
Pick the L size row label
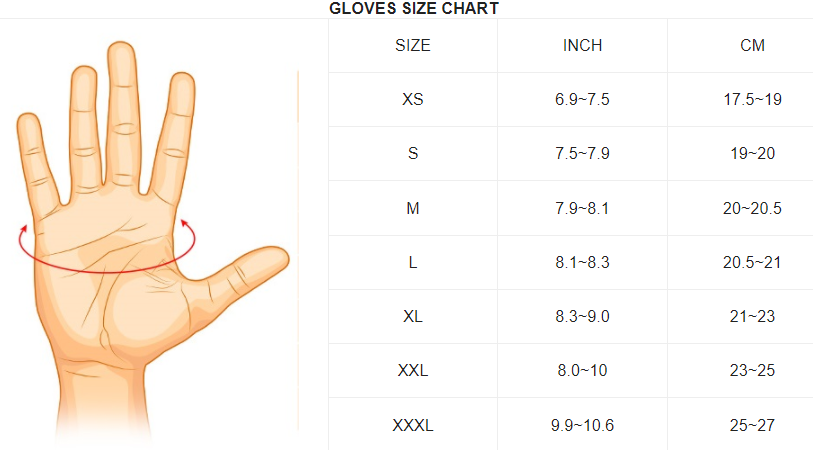pos(413,263)
